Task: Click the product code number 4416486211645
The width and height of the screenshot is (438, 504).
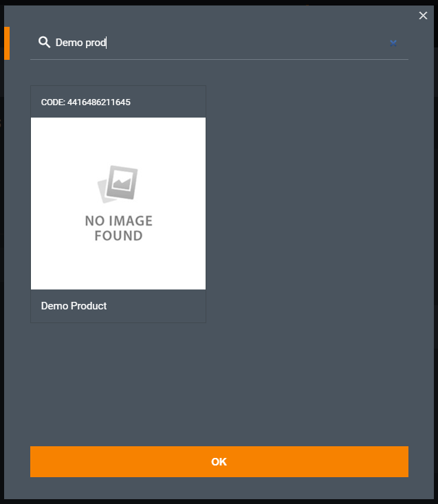Action: [98, 102]
